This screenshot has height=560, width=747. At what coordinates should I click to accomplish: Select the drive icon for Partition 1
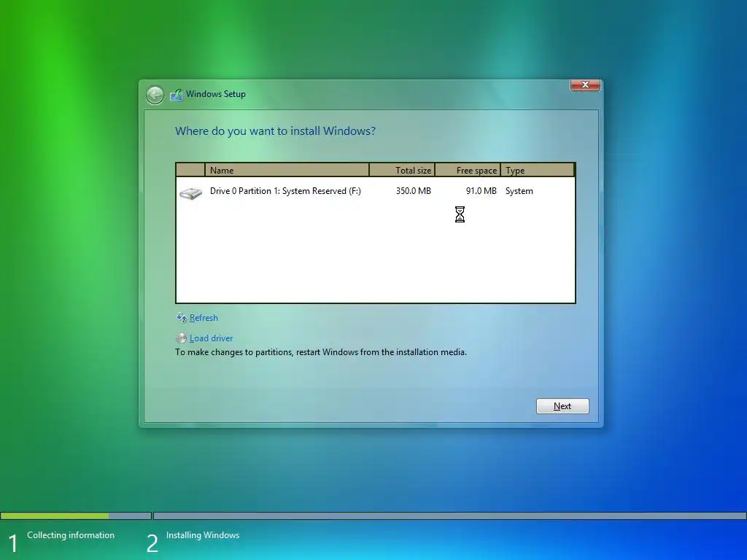click(190, 192)
